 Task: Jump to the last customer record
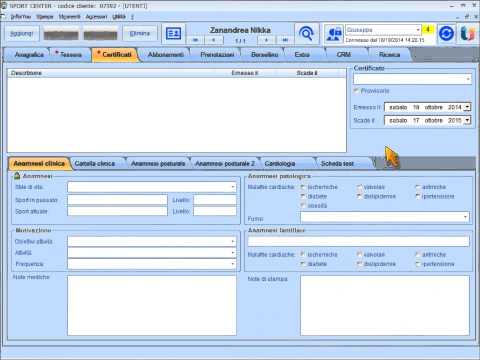click(x=285, y=40)
